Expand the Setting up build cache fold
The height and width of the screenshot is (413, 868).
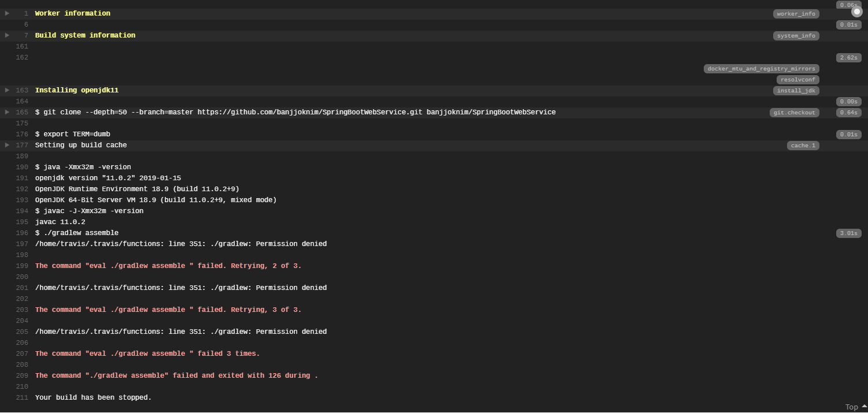[7, 145]
